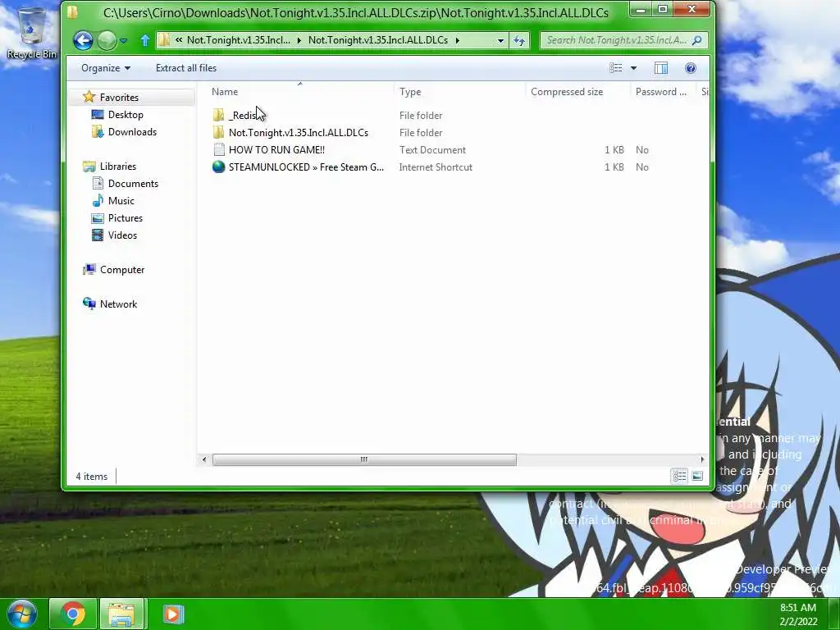This screenshot has height=630, width=840.
Task: Refresh the folder view
Action: click(x=519, y=40)
